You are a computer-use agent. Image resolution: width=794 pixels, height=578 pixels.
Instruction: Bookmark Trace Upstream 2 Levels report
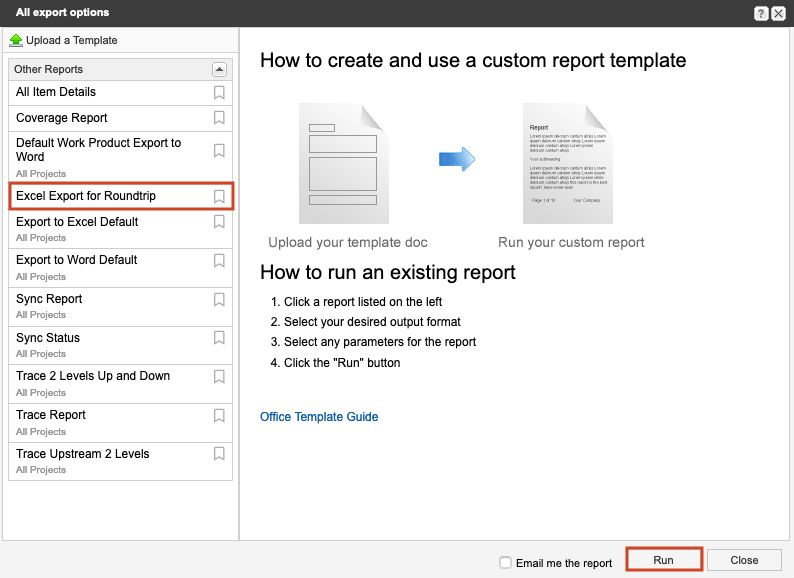click(x=219, y=454)
